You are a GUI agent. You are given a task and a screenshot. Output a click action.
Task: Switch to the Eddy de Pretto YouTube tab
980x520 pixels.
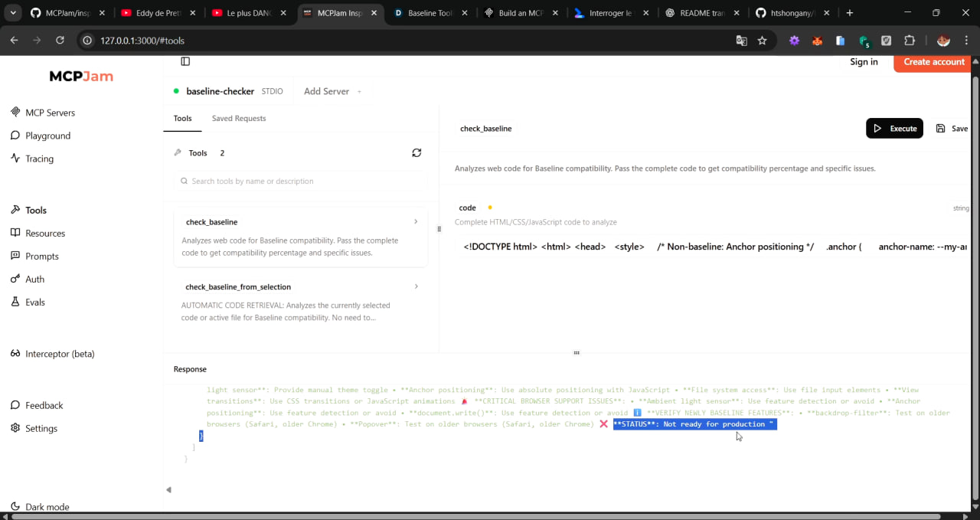coord(157,13)
